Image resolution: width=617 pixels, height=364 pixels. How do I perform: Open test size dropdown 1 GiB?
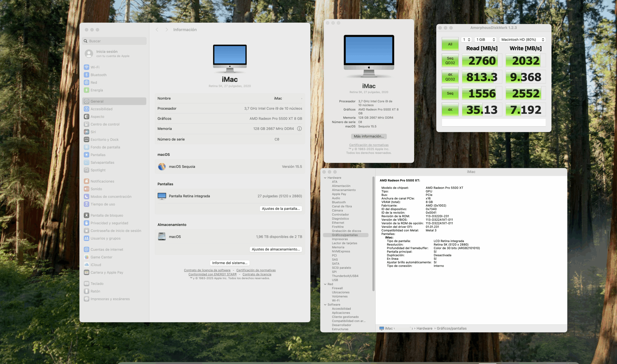(485, 40)
